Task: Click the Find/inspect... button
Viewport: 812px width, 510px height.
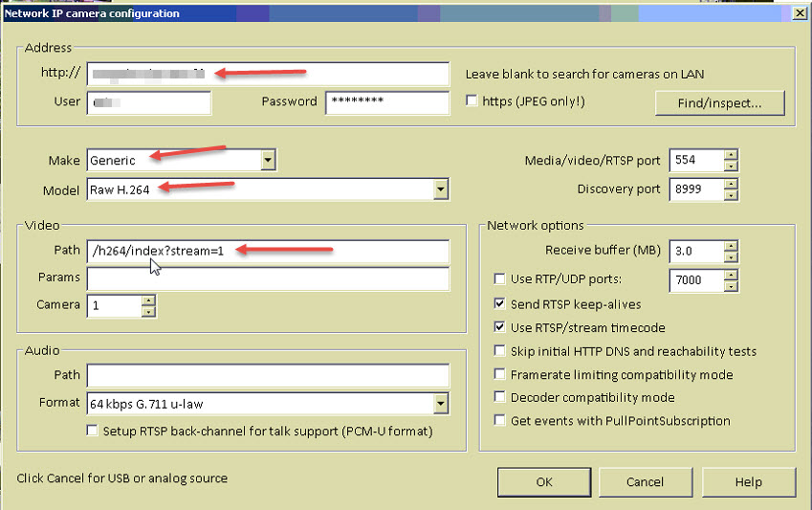Action: pyautogui.click(x=719, y=102)
